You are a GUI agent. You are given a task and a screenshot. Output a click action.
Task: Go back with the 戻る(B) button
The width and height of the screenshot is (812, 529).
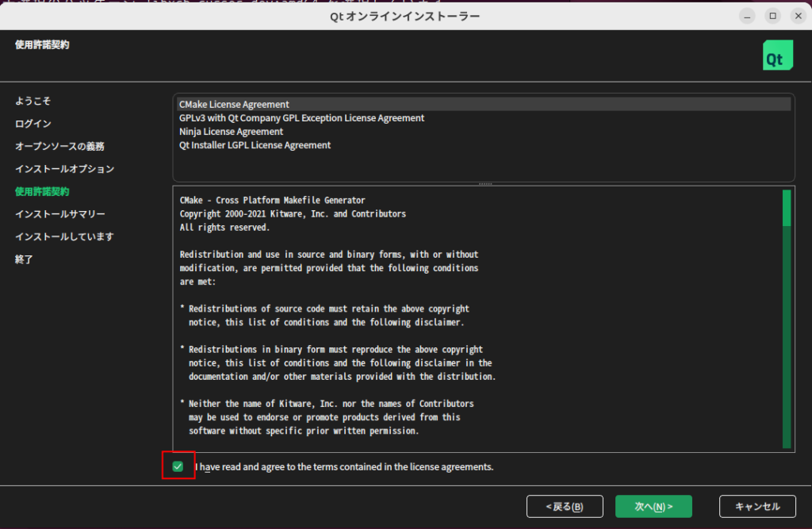565,506
